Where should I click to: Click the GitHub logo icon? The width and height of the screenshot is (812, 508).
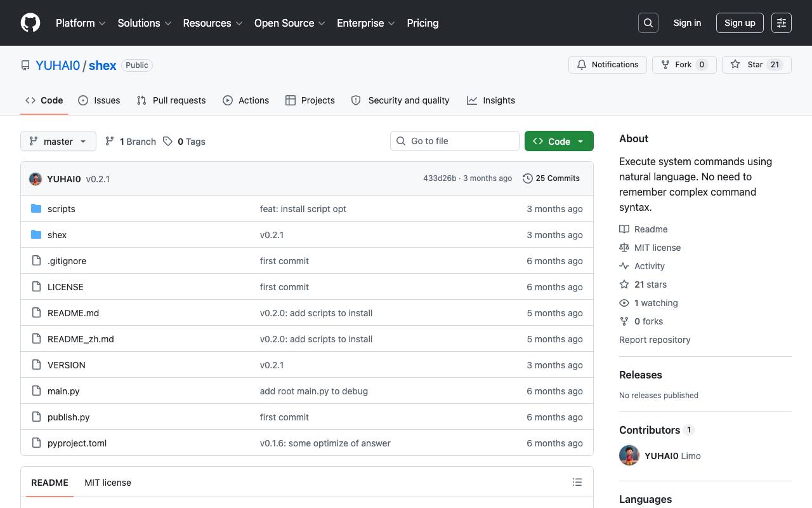pyautogui.click(x=30, y=23)
